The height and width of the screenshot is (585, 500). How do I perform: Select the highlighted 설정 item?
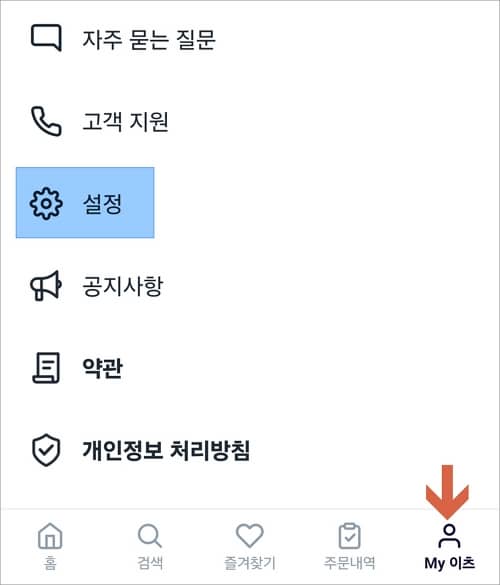(85, 203)
